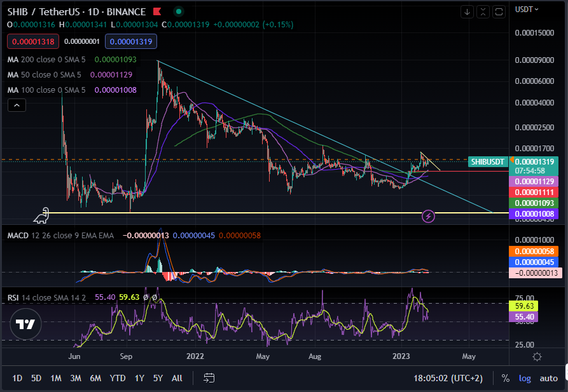Select the MACD 12 26 indicator legend
568x392 pixels.
click(x=60, y=235)
